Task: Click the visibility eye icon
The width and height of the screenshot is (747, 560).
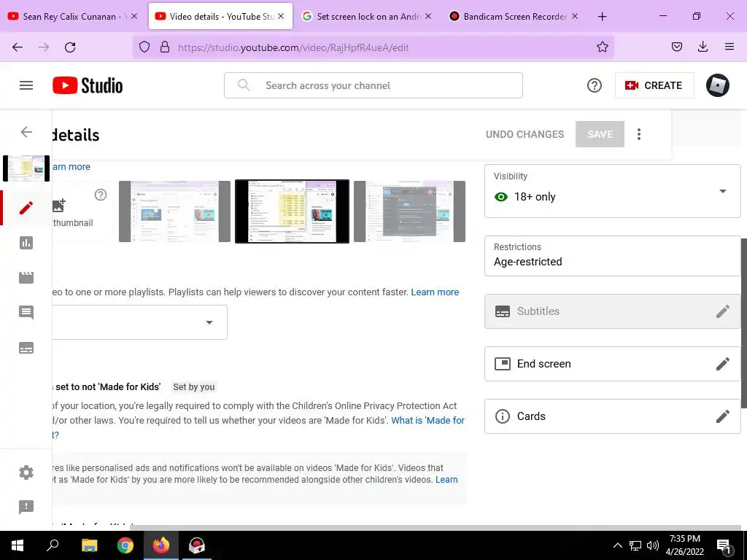Action: (x=501, y=197)
